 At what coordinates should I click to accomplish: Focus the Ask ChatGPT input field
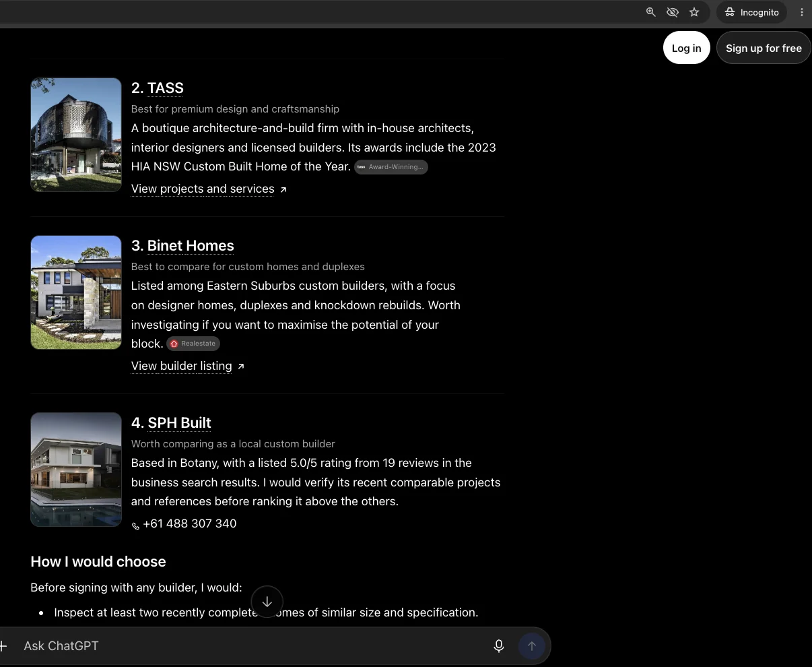[x=252, y=645]
